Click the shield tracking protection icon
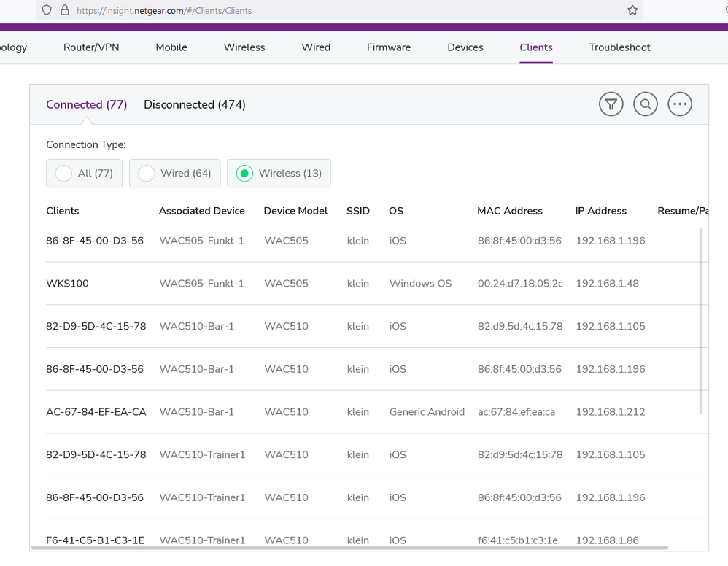728x566 pixels. [47, 10]
